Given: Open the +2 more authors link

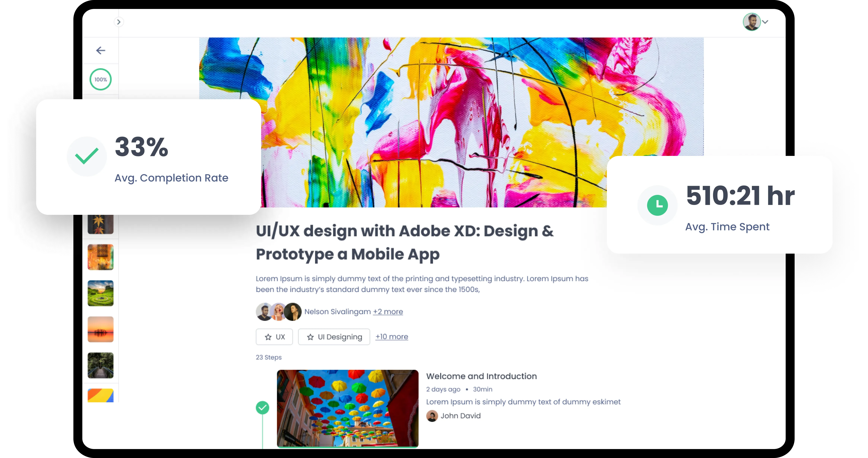Looking at the screenshot, I should pyautogui.click(x=388, y=312).
